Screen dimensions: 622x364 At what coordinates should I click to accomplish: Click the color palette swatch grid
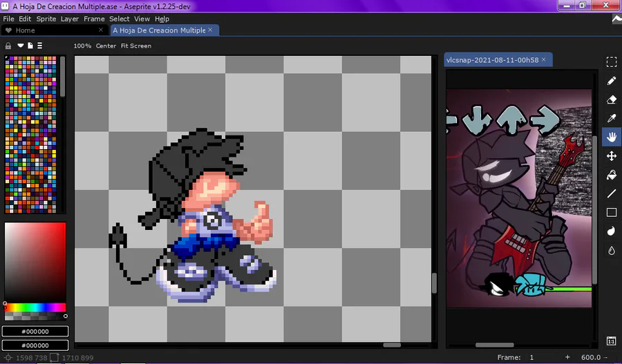30,135
